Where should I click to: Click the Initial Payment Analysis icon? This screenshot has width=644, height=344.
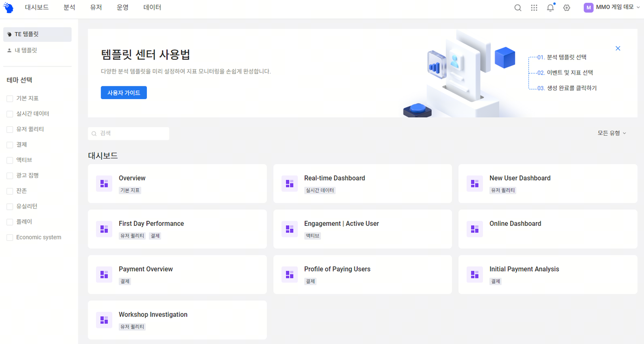click(474, 275)
